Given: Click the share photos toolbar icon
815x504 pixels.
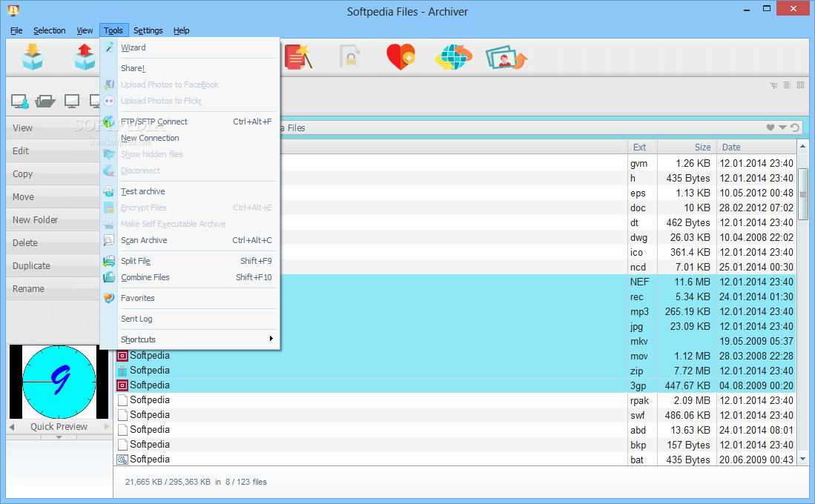Looking at the screenshot, I should (506, 58).
